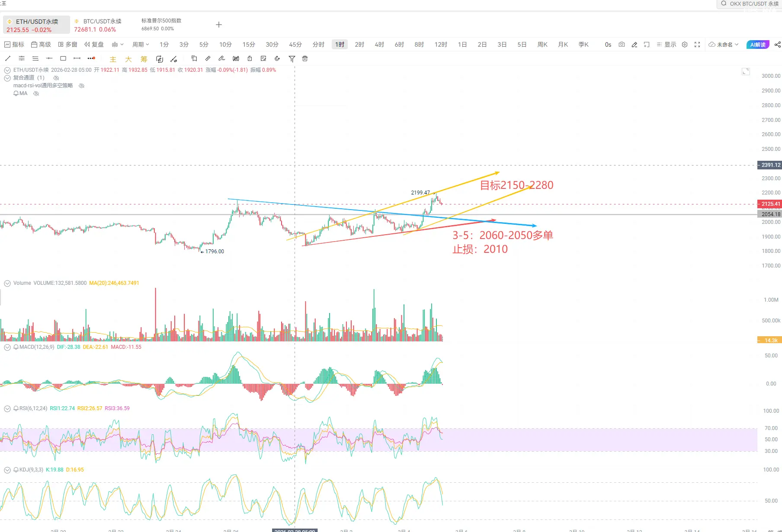Viewport: 782px width, 532px height.
Task: Collapse the RSI pane
Action: pos(7,409)
